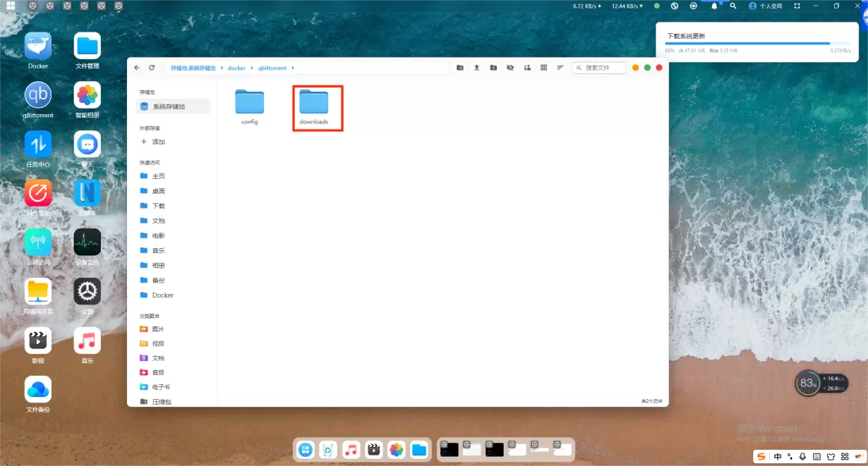
Task: Click 添加 to add external storage
Action: 158,142
